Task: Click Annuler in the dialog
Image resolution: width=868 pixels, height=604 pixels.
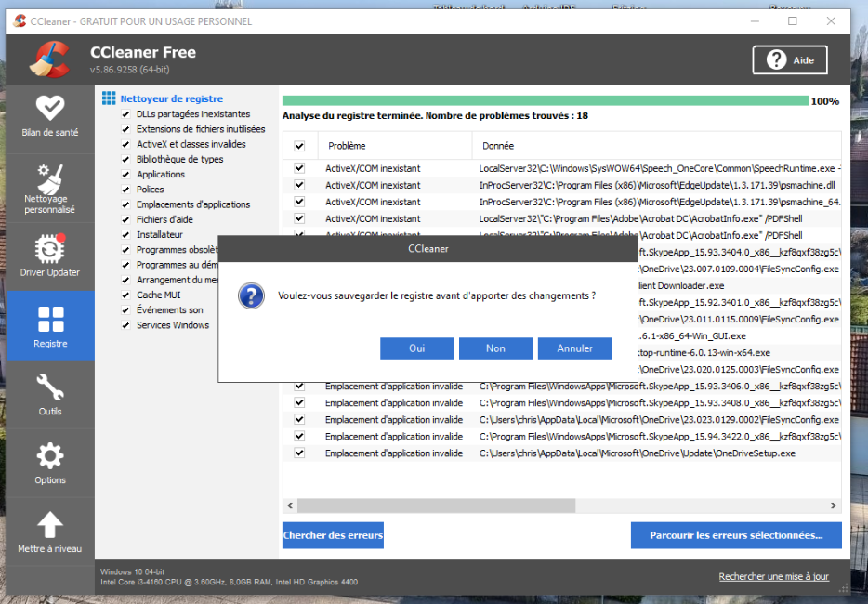Action: tap(574, 348)
